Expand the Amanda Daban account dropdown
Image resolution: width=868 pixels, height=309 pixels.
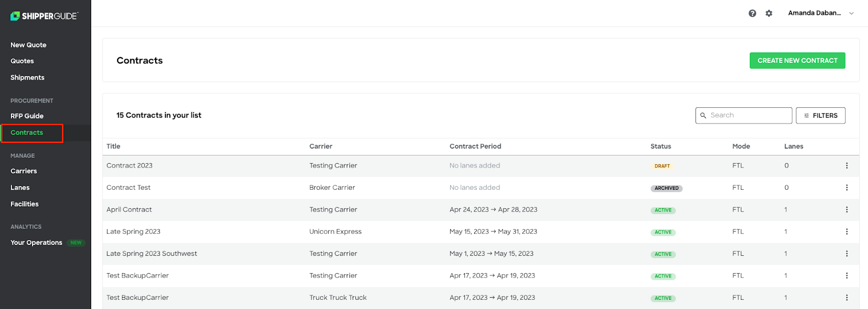click(x=821, y=13)
